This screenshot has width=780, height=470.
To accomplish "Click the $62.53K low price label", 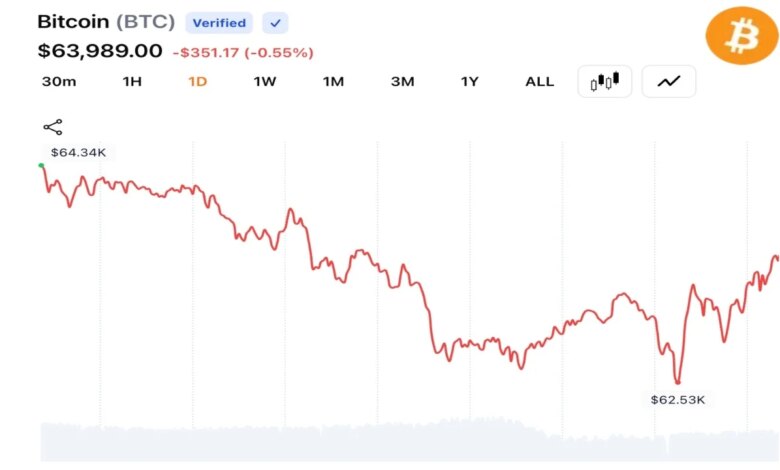I will coord(678,399).
